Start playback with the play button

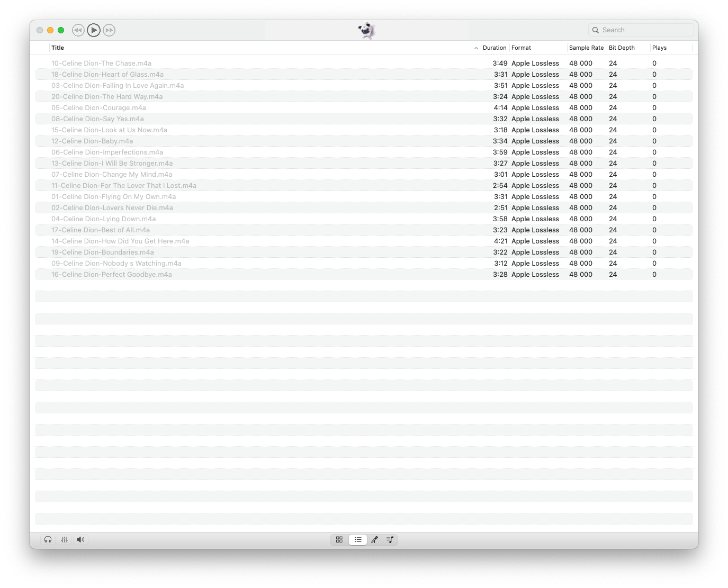click(94, 30)
